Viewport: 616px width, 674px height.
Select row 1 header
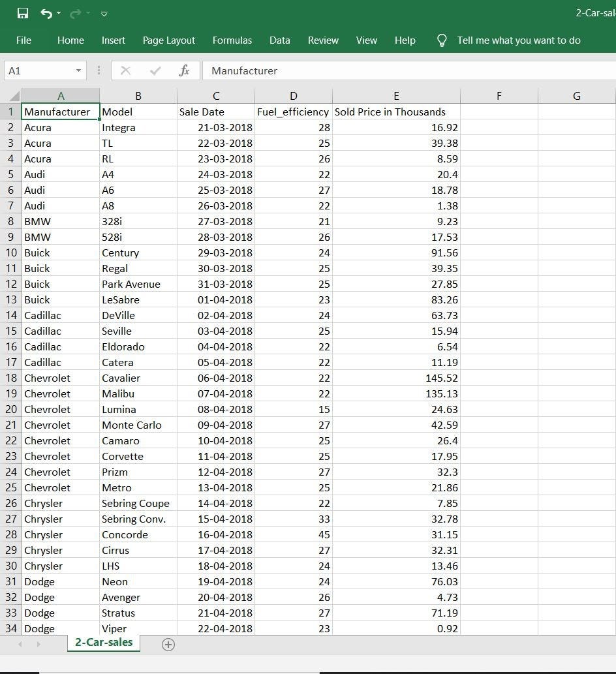click(10, 112)
